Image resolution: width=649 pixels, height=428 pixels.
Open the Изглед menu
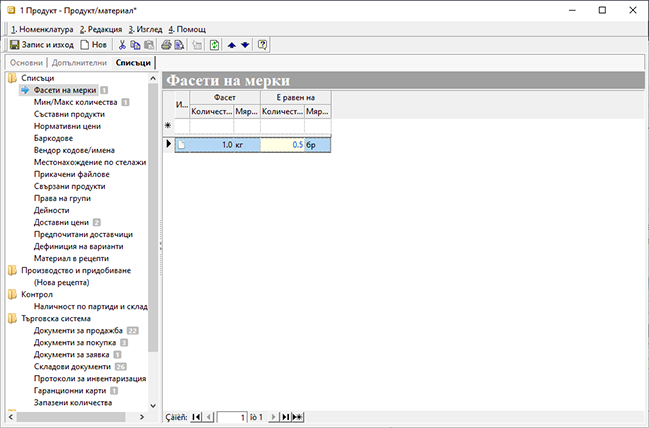coord(145,29)
